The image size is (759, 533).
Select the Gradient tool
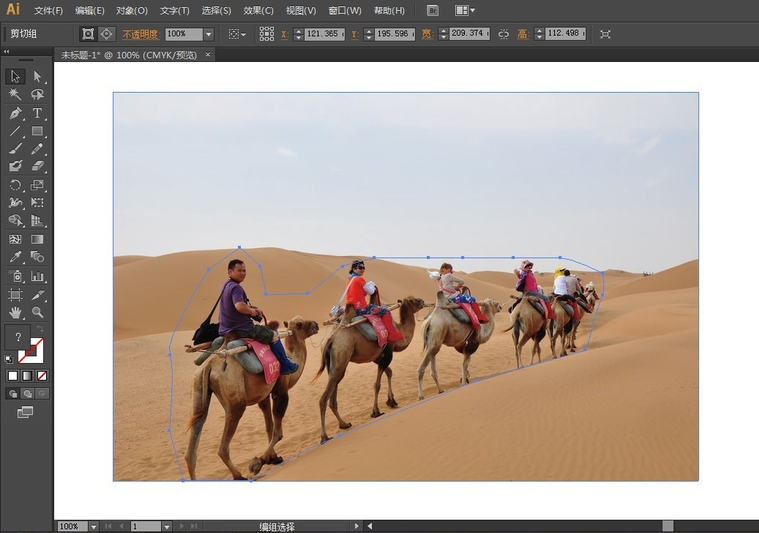(37, 239)
